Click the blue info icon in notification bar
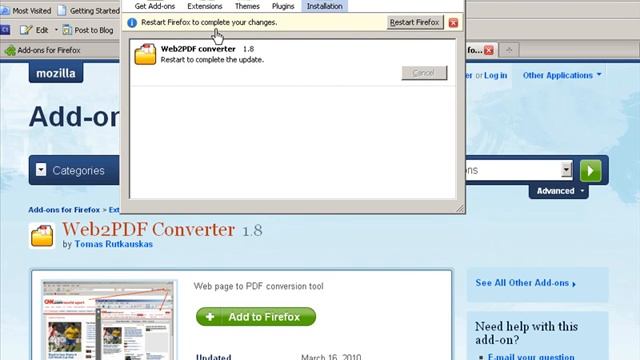Viewport: 640px width, 360px height. point(132,23)
